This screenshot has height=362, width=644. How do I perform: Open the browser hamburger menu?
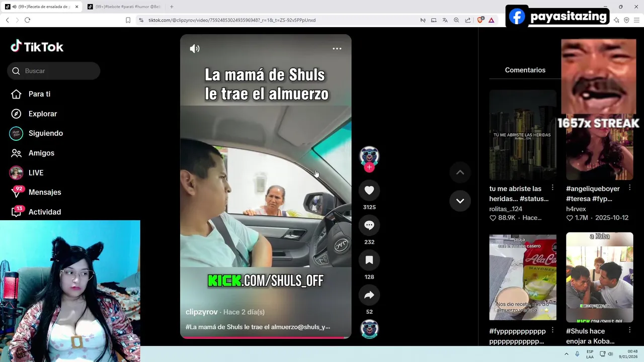point(637,20)
